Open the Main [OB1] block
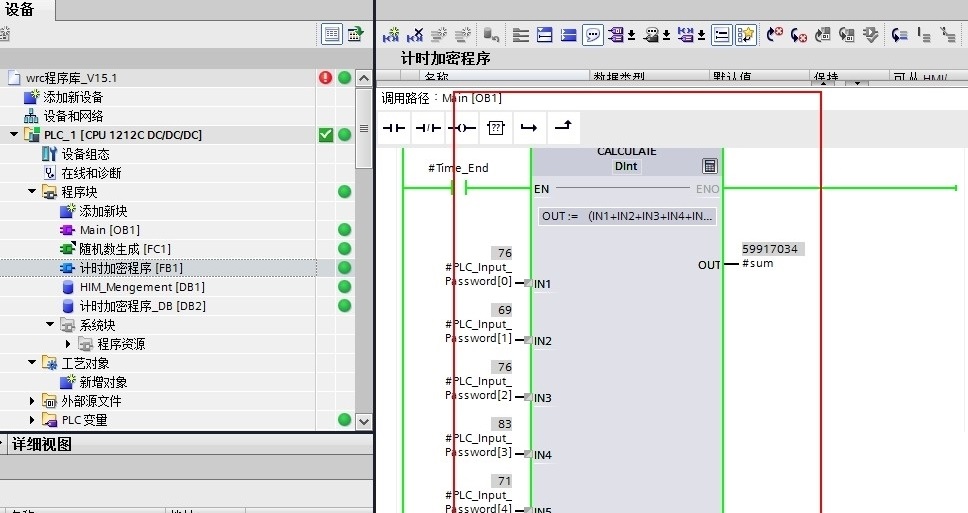 (x=110, y=230)
